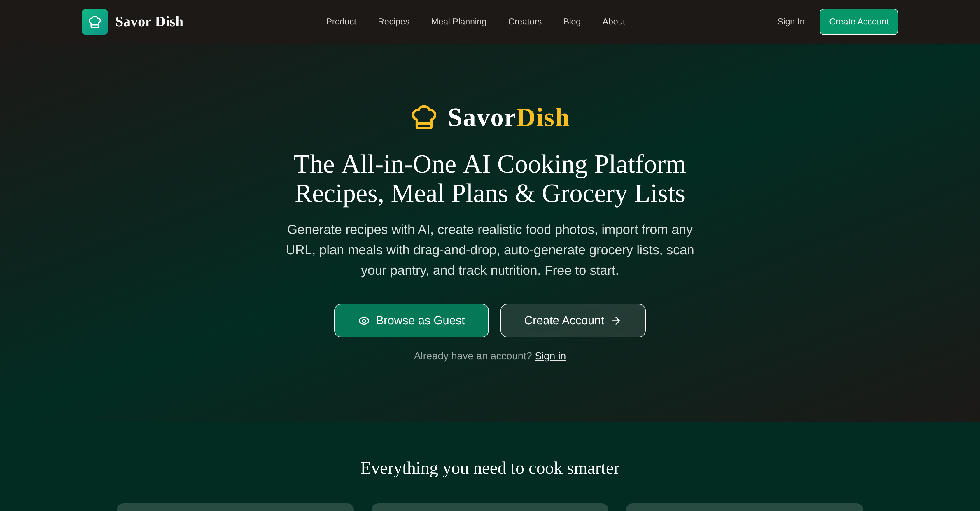Click the hero Create Account button

coord(573,320)
